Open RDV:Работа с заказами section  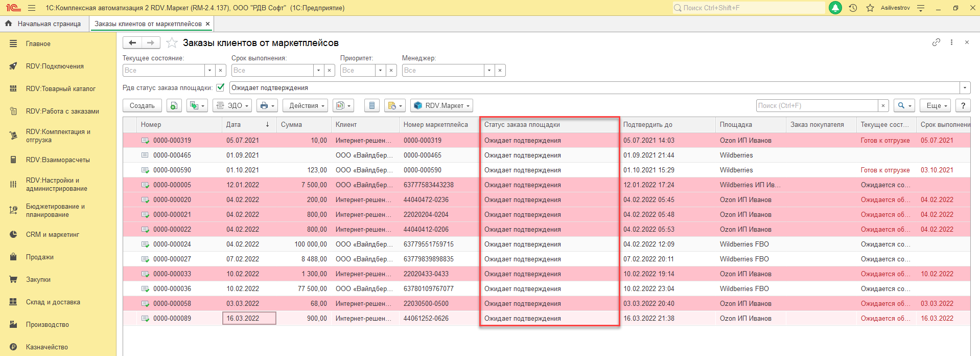click(x=62, y=111)
